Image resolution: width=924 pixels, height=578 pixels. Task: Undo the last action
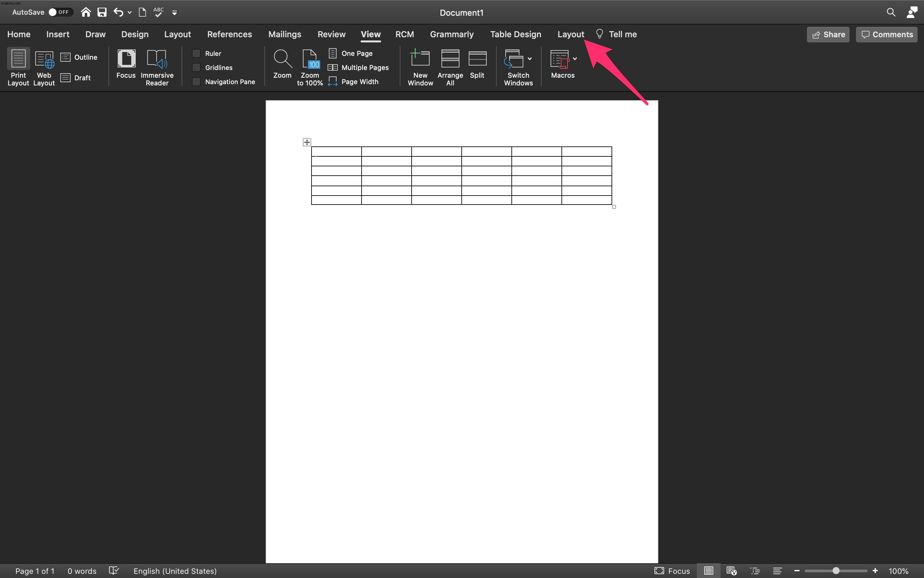coord(118,12)
